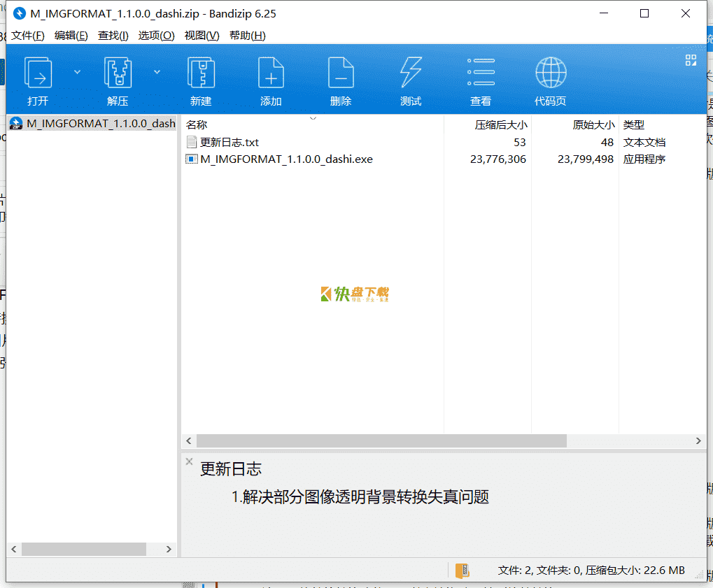Open the 查找(I) menu

113,36
